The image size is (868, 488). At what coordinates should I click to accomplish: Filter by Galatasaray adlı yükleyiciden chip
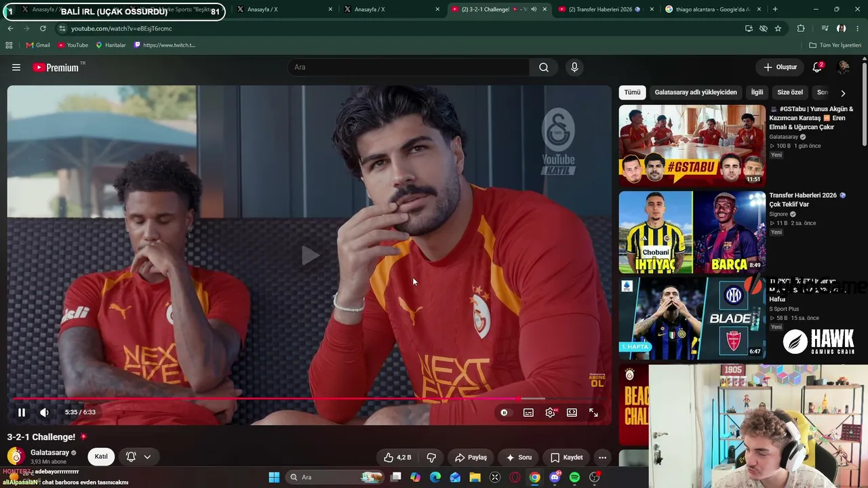pyautogui.click(x=696, y=92)
